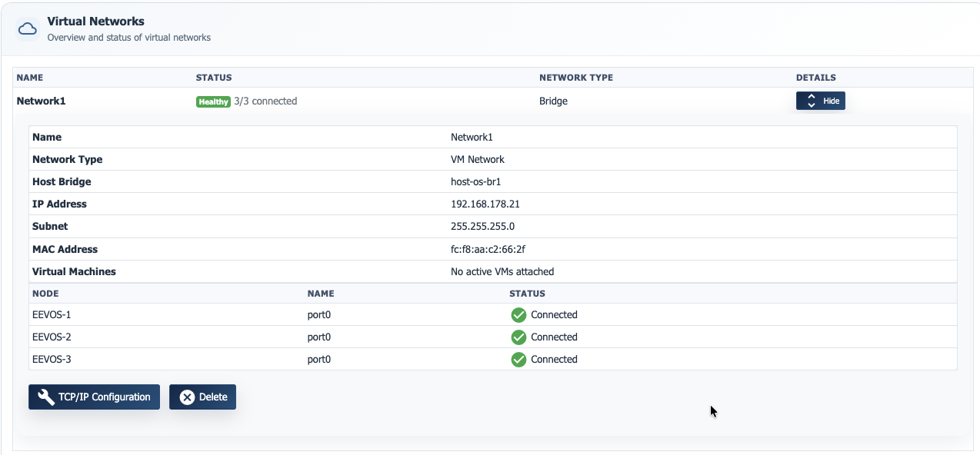This screenshot has width=980, height=455.
Task: Click the NETWORK TYPE column header
Action: 575,78
